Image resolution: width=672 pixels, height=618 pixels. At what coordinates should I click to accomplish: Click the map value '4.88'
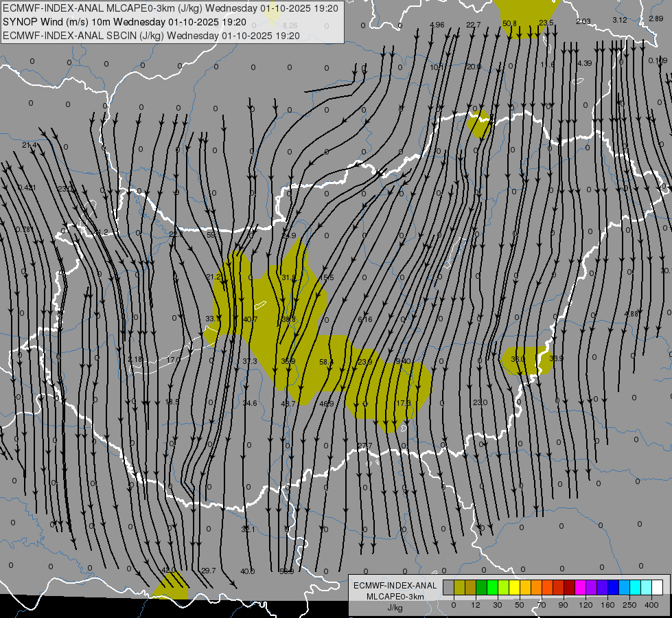coord(632,314)
